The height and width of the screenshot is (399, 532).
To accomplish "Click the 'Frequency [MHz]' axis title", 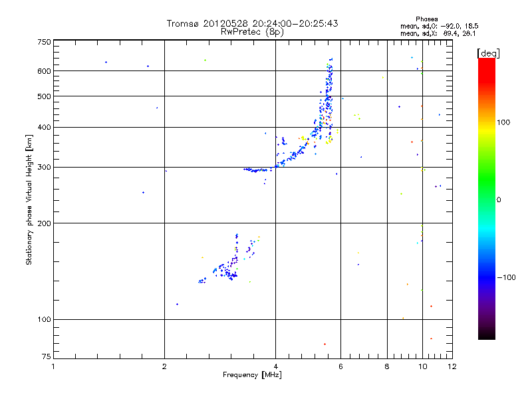I will [x=252, y=375].
